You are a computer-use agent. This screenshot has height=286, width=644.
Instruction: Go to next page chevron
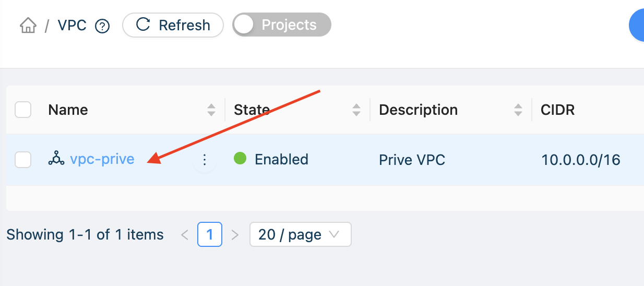coord(235,235)
